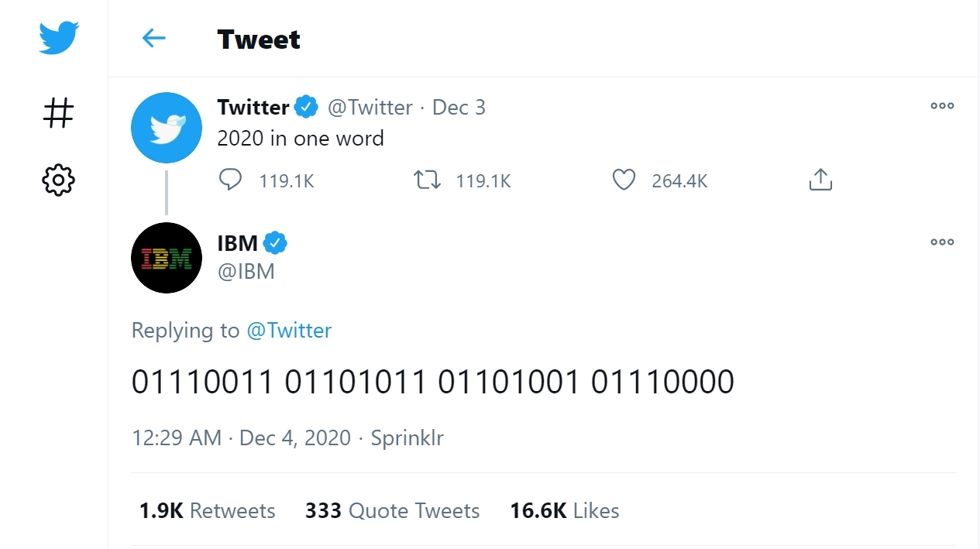Retweet the '2020 in one word' tweet

(427, 180)
